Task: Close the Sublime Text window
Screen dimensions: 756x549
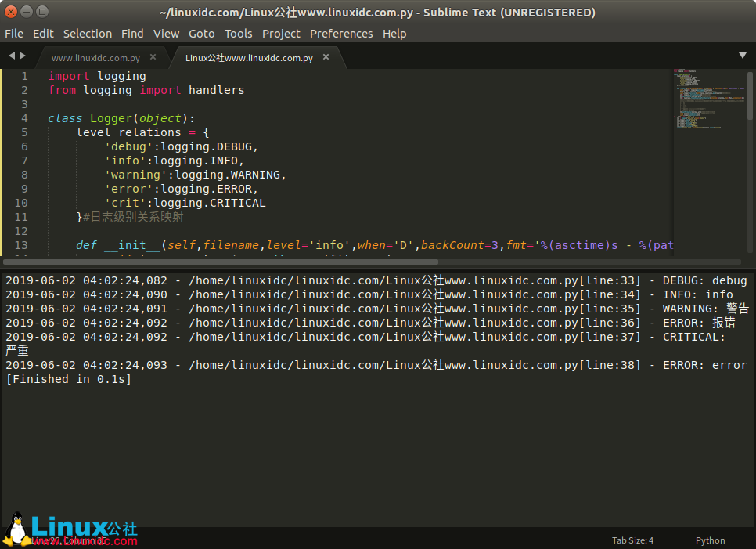Action: (x=11, y=12)
